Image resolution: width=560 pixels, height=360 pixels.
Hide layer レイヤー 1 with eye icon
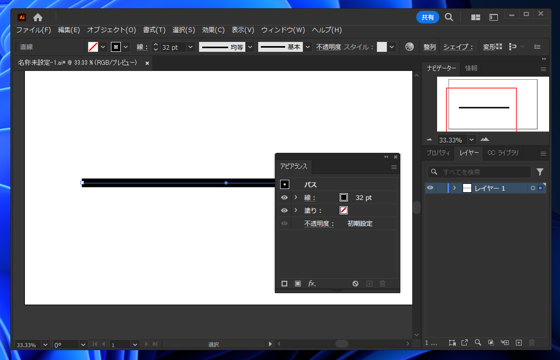pyautogui.click(x=430, y=188)
